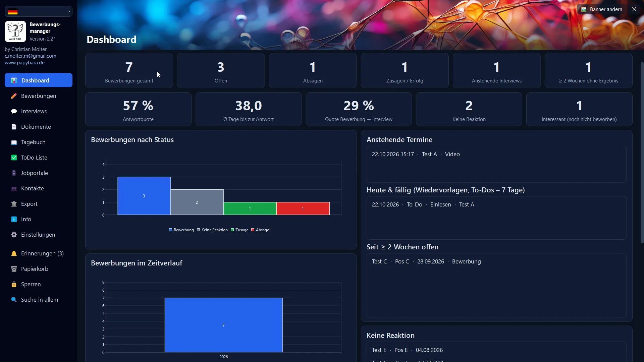
Task: Click the red Absage chart bar
Action: point(303,208)
